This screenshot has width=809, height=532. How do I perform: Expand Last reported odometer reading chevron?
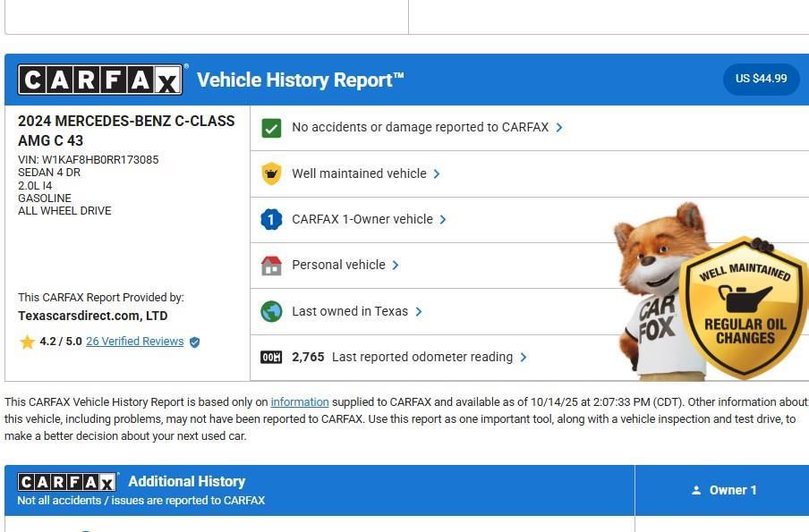point(524,357)
